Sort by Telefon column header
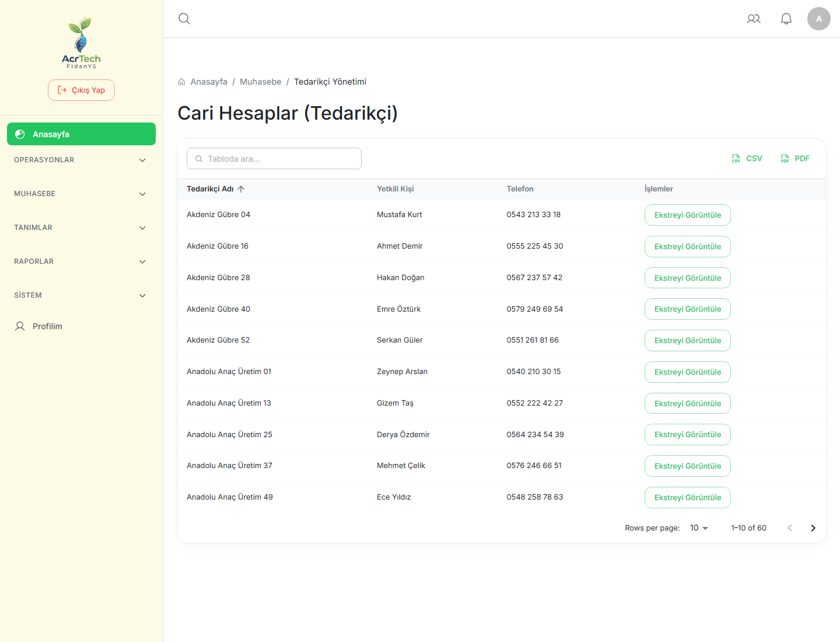 point(520,189)
